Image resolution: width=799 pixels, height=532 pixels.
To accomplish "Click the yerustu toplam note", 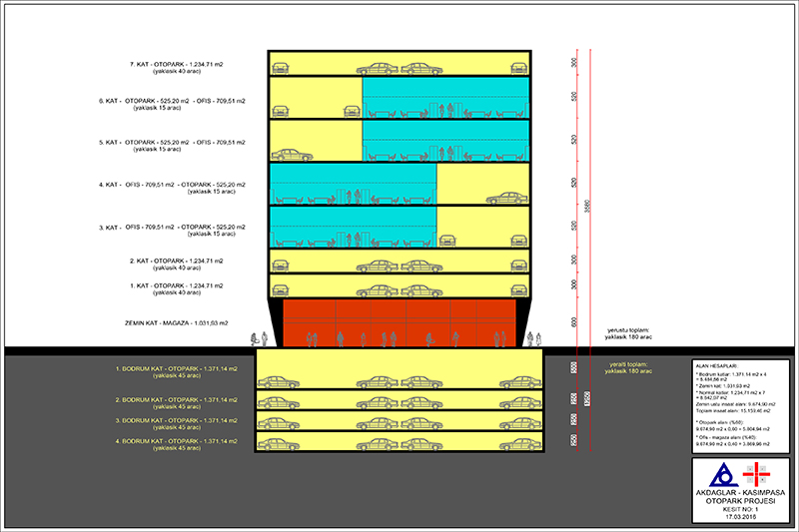I will [628, 333].
